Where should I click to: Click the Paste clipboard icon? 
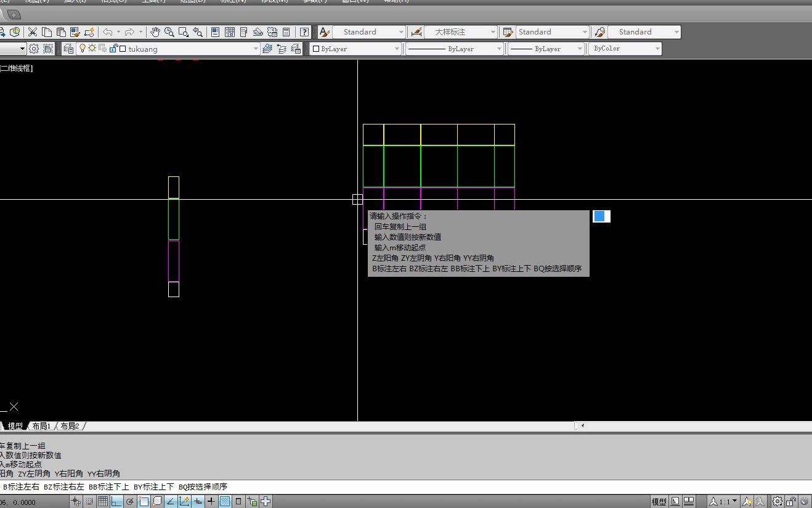[x=61, y=32]
